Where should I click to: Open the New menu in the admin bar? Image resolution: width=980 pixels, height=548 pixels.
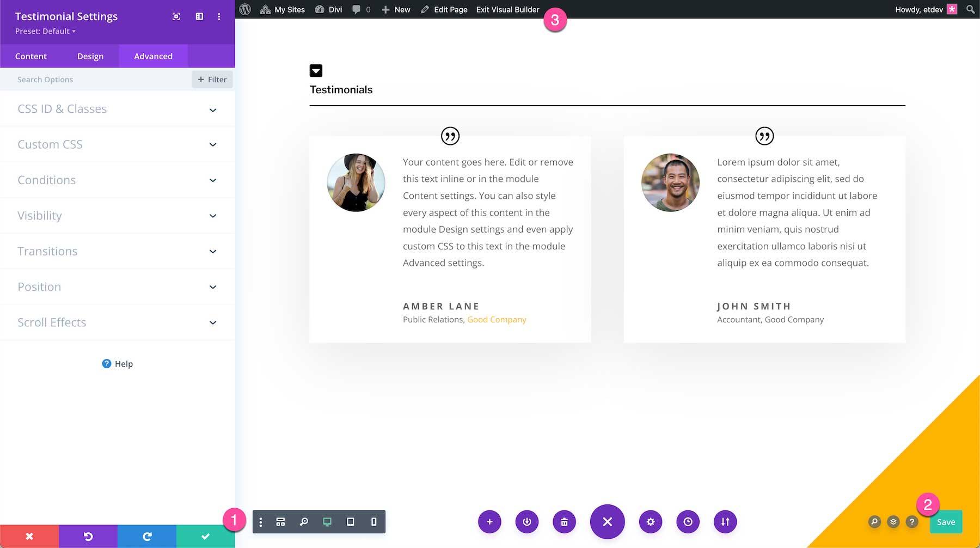[396, 9]
